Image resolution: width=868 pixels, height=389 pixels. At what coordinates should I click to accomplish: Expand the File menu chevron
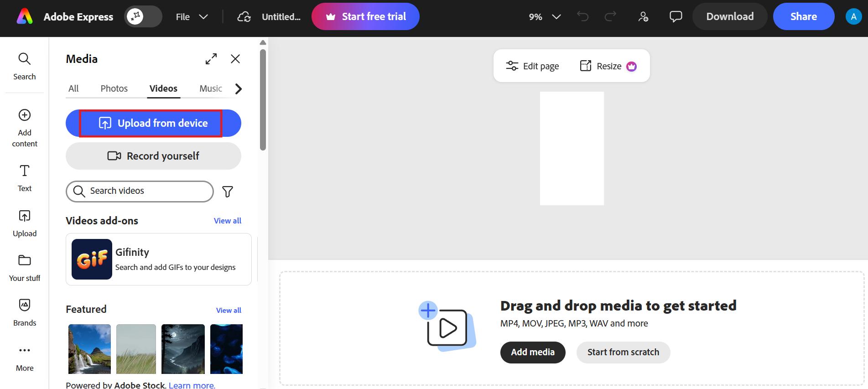[x=203, y=17]
